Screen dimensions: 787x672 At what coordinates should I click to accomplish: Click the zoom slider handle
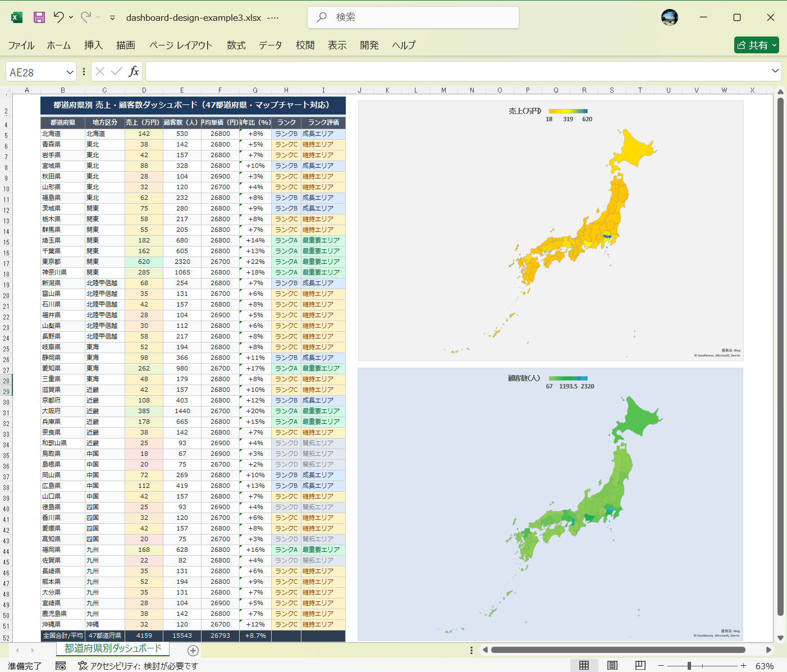click(689, 666)
